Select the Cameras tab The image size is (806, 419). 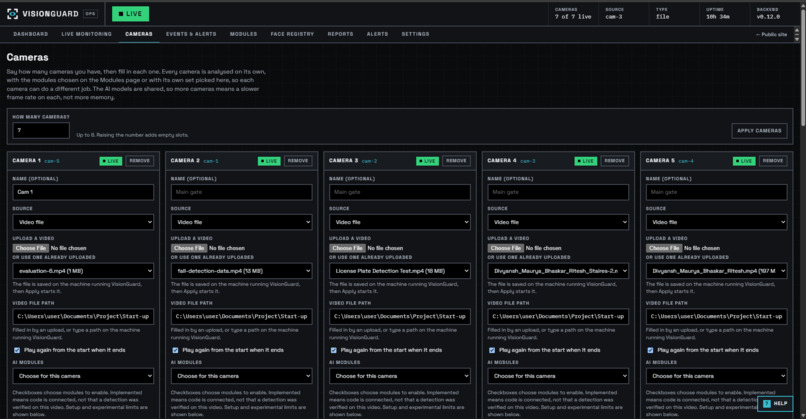click(139, 34)
